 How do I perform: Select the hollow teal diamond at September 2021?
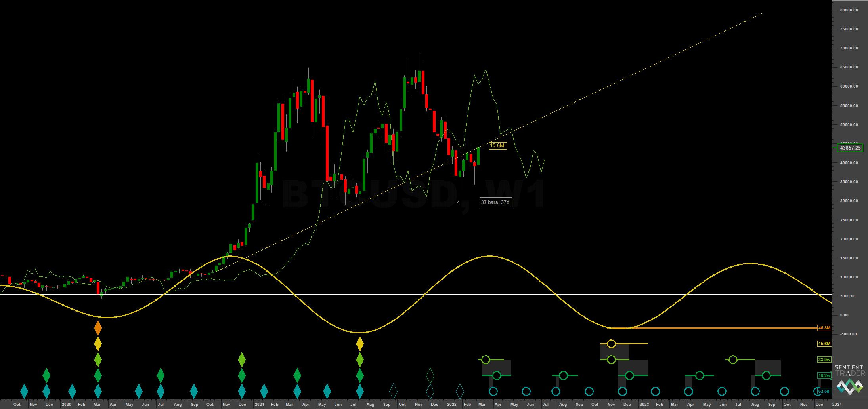[393, 391]
